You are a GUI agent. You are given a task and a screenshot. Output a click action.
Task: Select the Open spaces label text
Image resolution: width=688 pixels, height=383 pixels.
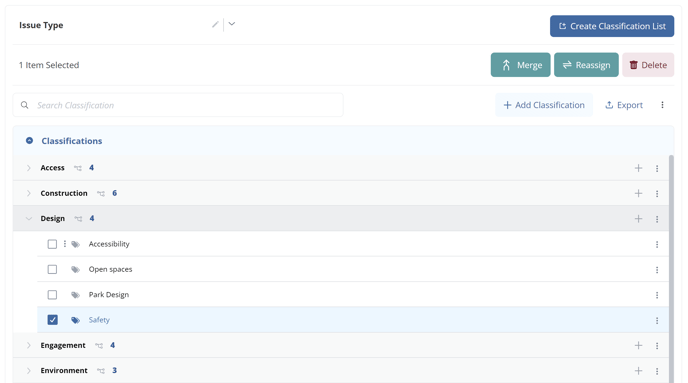(x=110, y=269)
